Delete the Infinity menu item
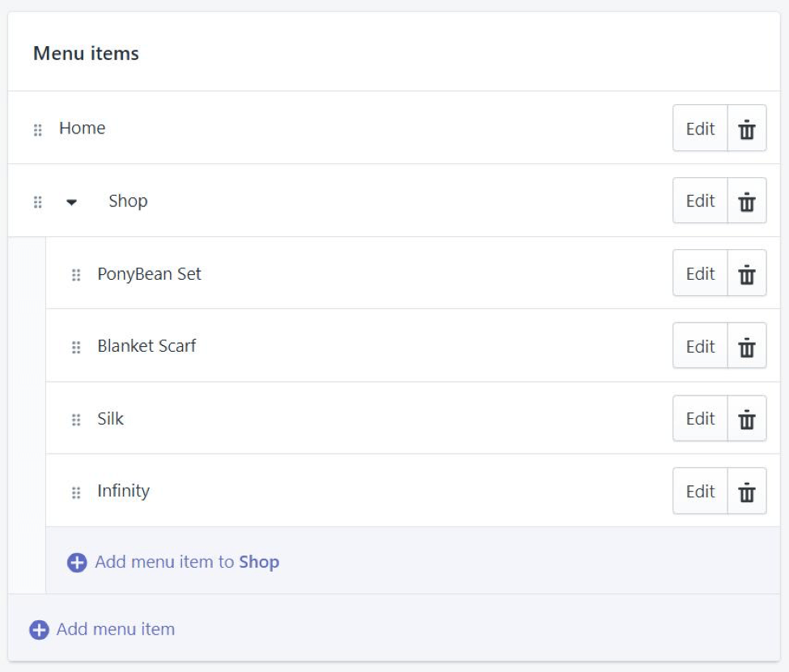The width and height of the screenshot is (789, 672). [747, 491]
